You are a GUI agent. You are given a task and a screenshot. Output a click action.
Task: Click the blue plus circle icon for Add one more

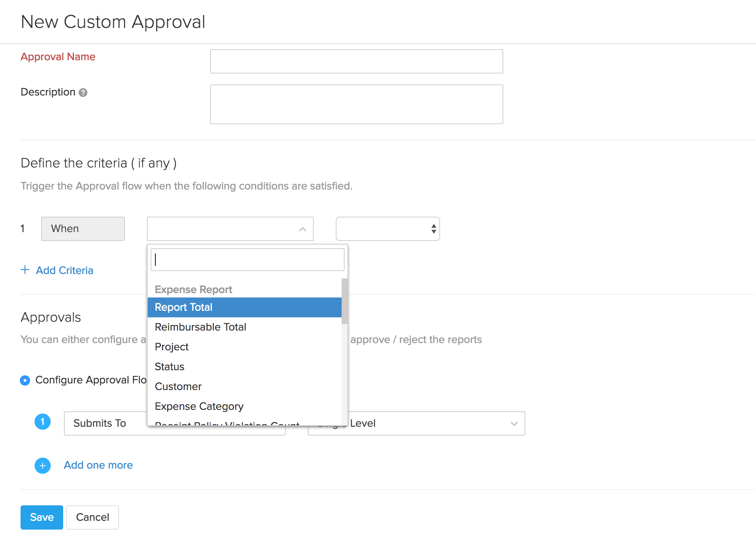pyautogui.click(x=43, y=466)
